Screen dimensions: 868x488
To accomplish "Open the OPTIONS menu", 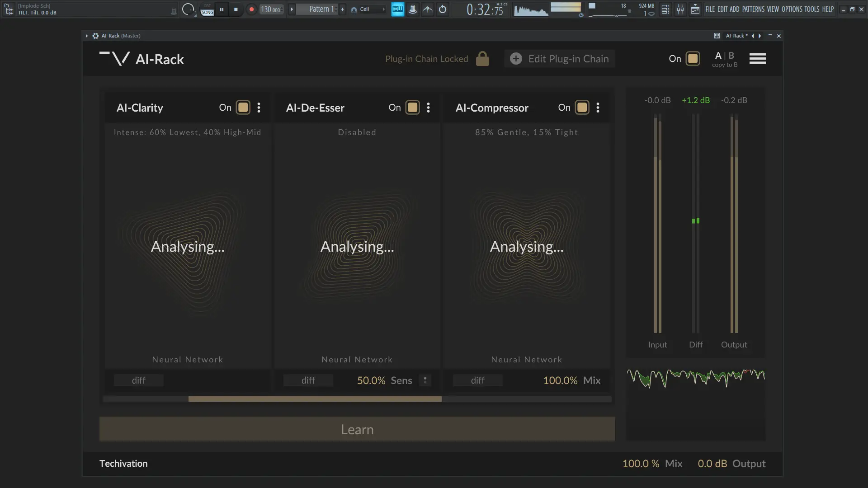I will click(792, 9).
